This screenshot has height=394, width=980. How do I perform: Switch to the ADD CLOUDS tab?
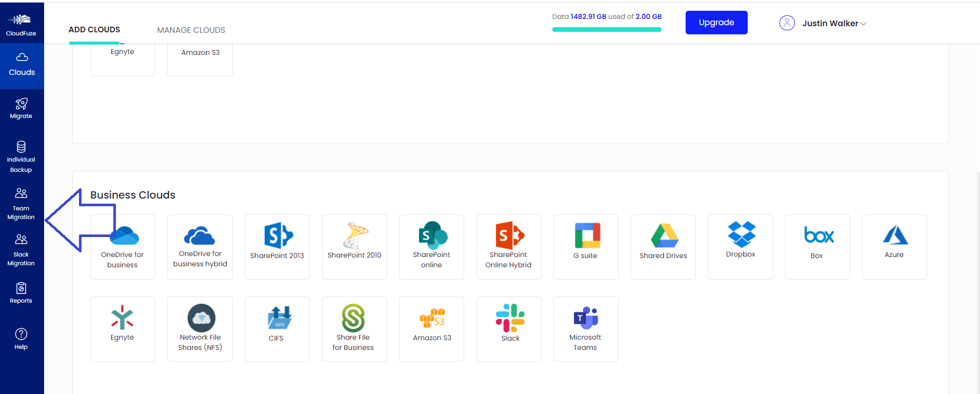94,30
